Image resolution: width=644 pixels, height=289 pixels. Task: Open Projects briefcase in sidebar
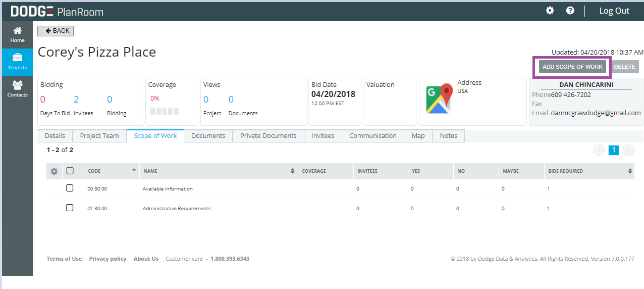(x=17, y=61)
